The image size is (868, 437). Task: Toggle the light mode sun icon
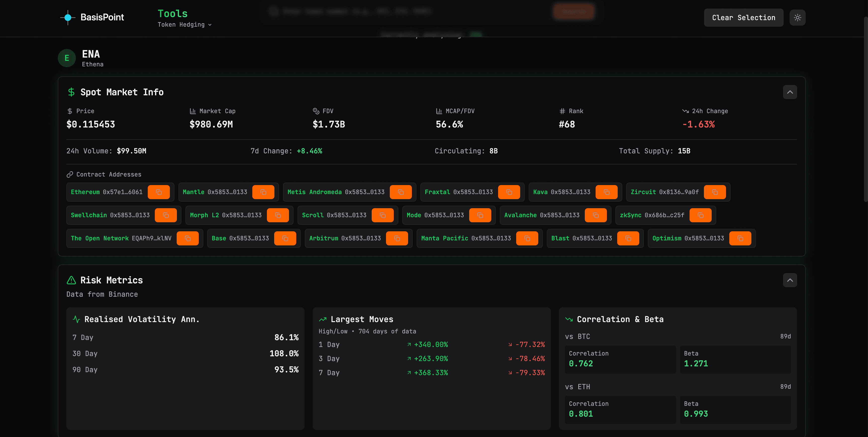pos(797,17)
